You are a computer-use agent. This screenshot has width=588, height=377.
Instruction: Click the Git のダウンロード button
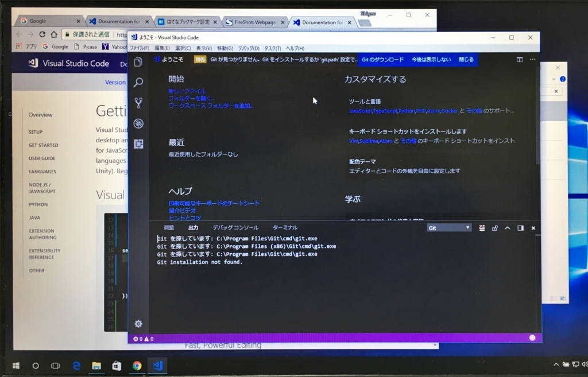tap(382, 60)
